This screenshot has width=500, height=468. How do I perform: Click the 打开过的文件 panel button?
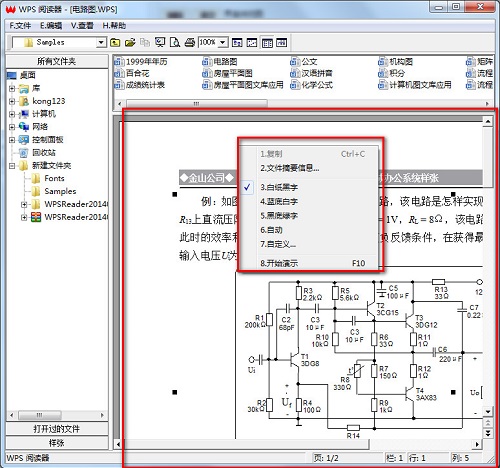pos(57,429)
